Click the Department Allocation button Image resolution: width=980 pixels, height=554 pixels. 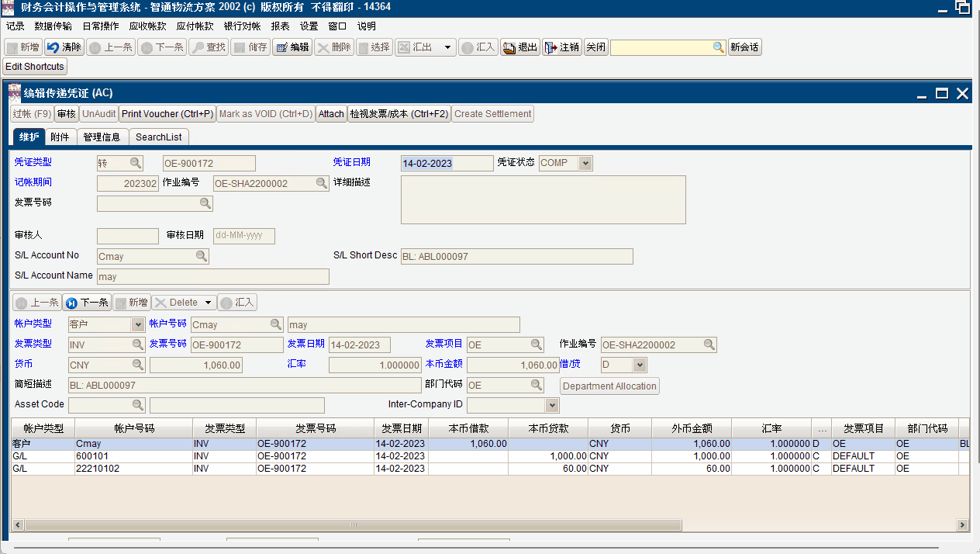point(609,386)
